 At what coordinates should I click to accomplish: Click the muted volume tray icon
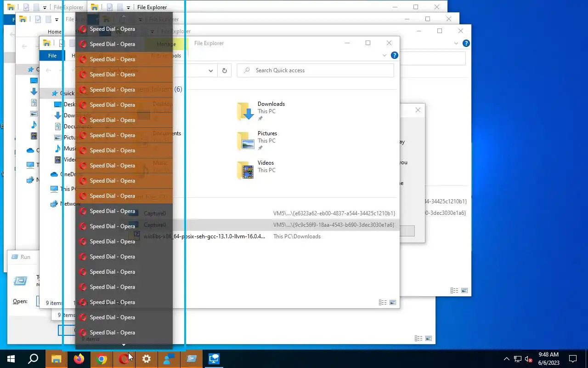(x=529, y=359)
